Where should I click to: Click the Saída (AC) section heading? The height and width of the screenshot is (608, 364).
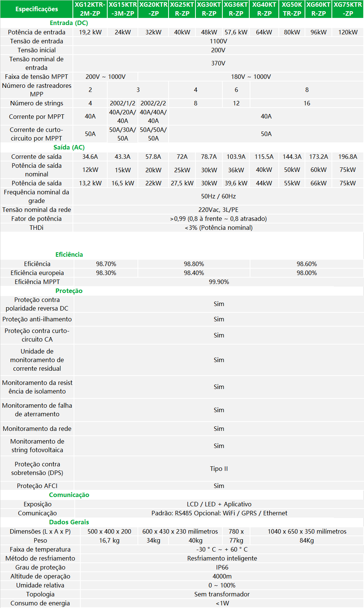69,147
